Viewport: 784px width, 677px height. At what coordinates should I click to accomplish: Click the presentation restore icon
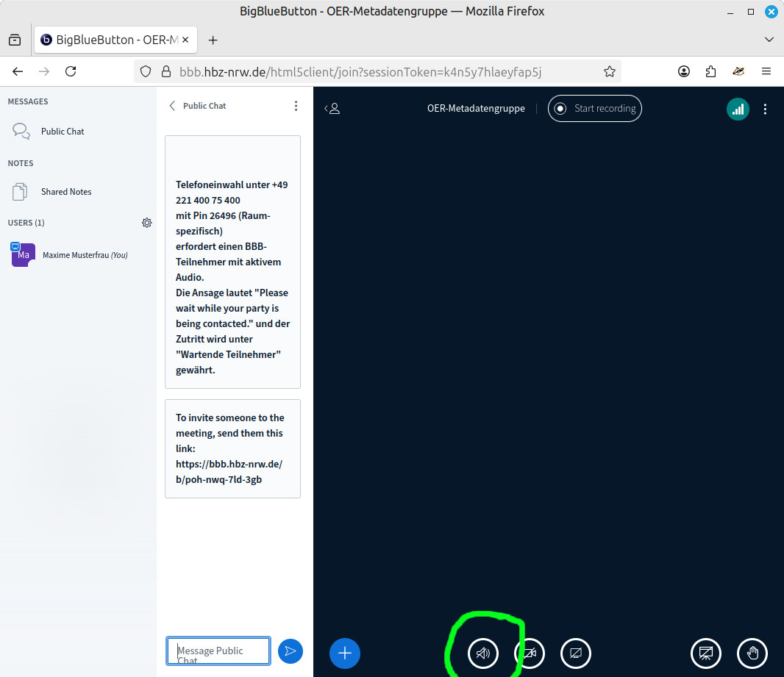click(706, 653)
